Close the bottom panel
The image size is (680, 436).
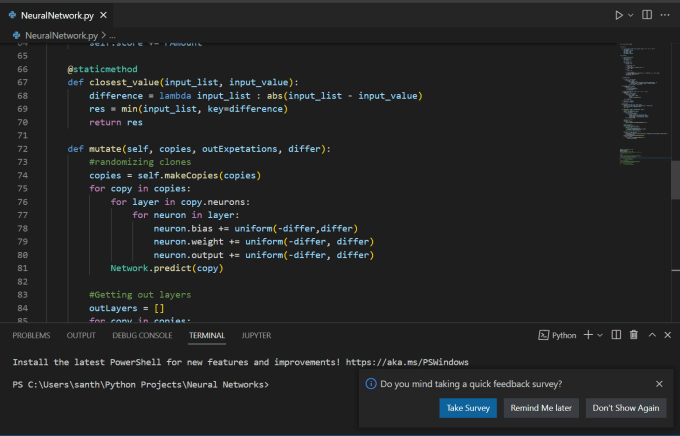coord(667,334)
